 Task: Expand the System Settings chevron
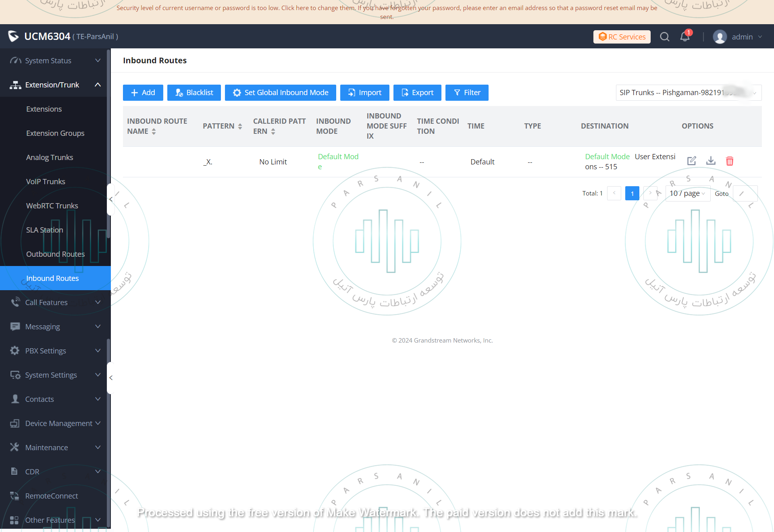pos(98,375)
